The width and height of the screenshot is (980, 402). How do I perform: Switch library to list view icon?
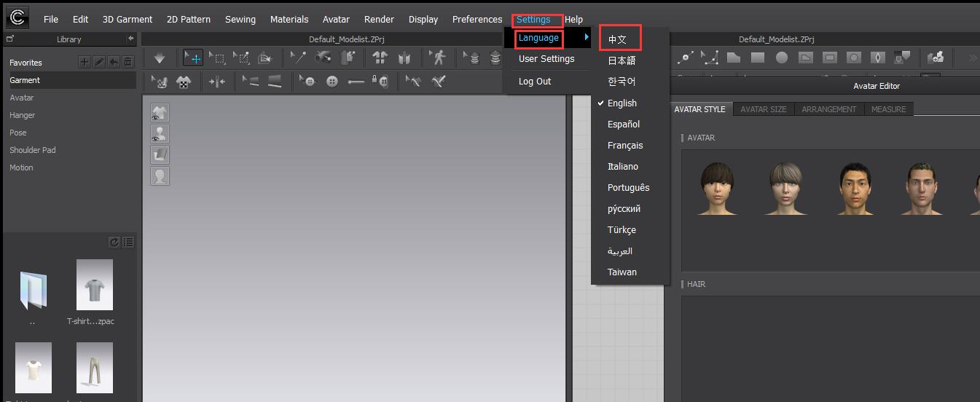(128, 243)
